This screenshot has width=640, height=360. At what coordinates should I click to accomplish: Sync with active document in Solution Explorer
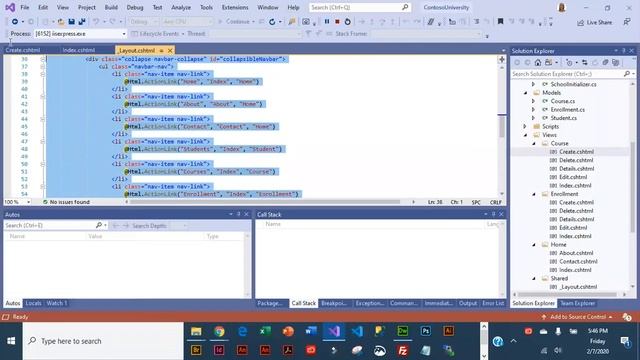coord(584,62)
